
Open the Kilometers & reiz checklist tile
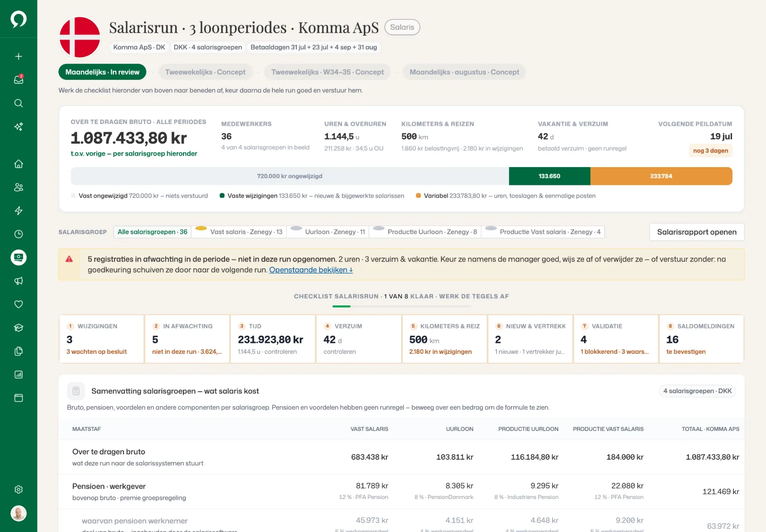(444, 339)
